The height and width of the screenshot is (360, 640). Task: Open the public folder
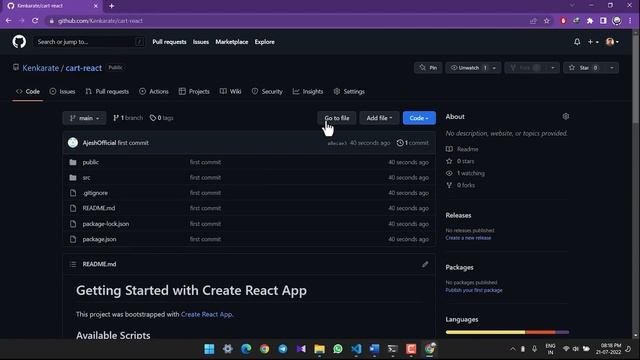[91, 162]
